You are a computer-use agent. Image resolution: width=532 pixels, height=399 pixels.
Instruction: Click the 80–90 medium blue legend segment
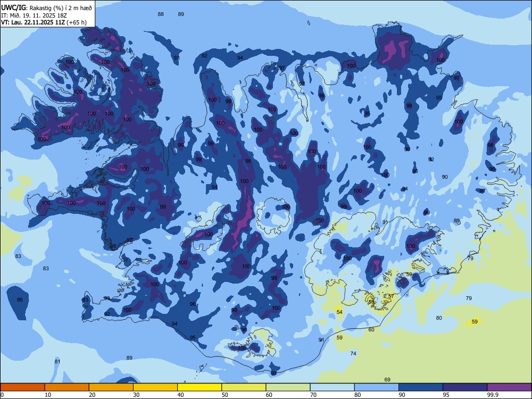[x=377, y=387]
